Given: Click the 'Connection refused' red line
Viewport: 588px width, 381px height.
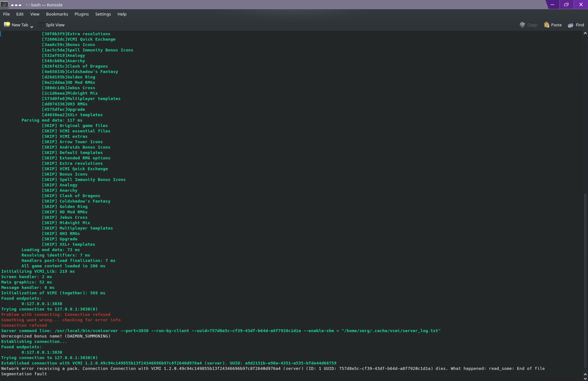Looking at the screenshot, I should pyautogui.click(x=24, y=325).
